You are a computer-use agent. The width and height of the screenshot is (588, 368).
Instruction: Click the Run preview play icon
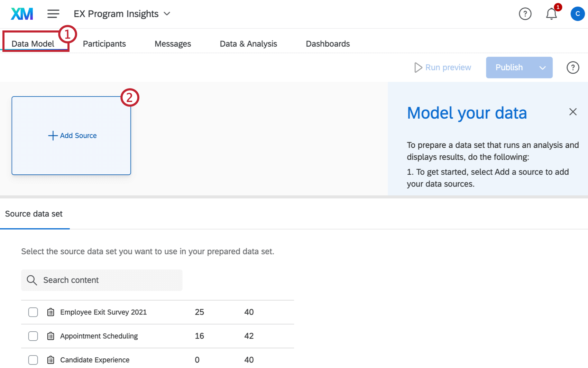[x=418, y=67]
